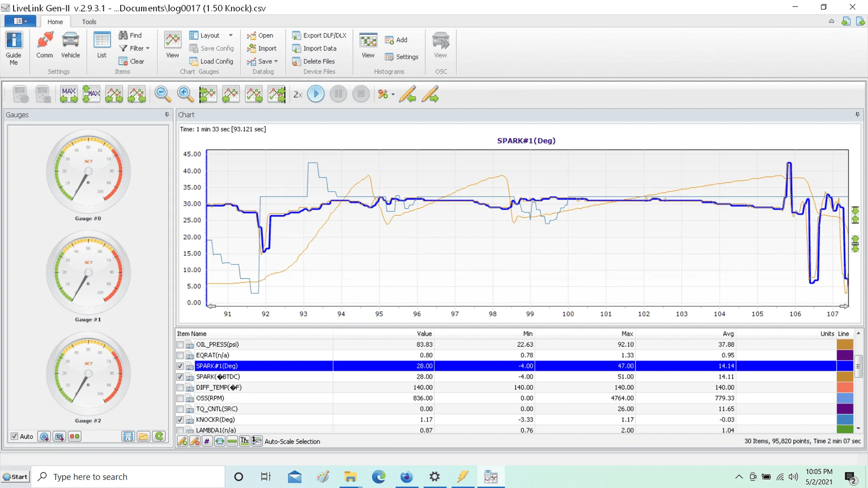Click the vertical MAX scale icon
The image size is (868, 488).
pyautogui.click(x=91, y=94)
